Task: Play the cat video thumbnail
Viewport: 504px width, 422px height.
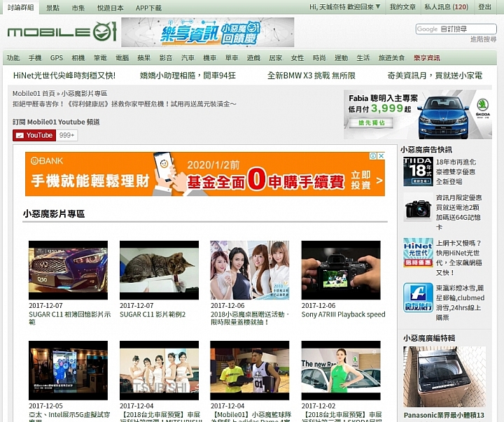Action: pyautogui.click(x=159, y=270)
